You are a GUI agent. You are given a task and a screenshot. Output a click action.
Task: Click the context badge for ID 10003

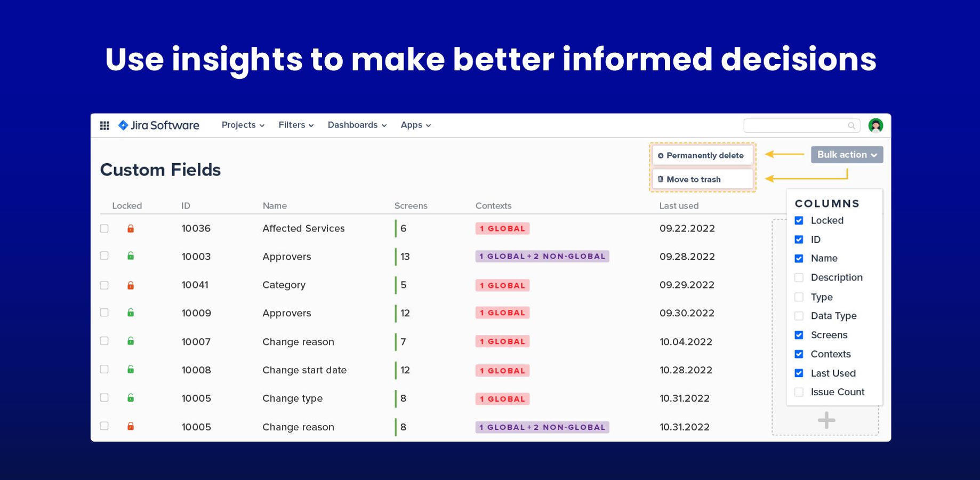pyautogui.click(x=542, y=257)
